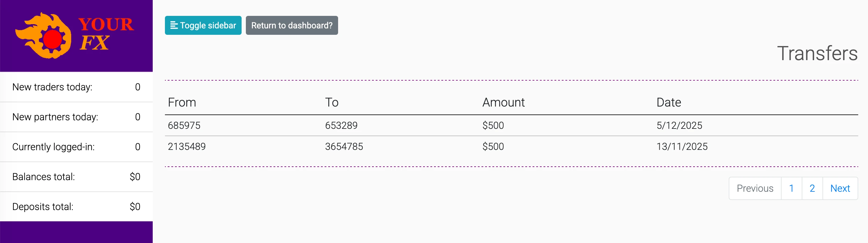Open page 1 of transfers
The height and width of the screenshot is (243, 868).
pyautogui.click(x=791, y=188)
